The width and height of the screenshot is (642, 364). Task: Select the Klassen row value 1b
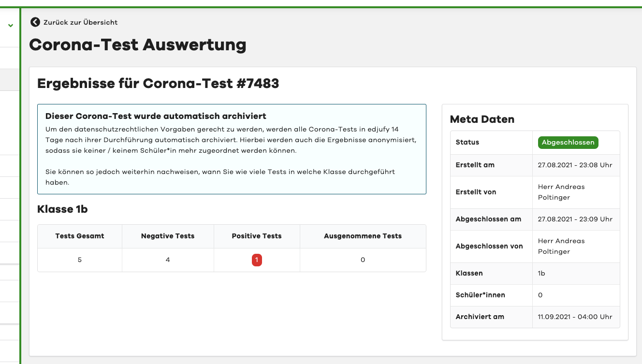point(540,273)
